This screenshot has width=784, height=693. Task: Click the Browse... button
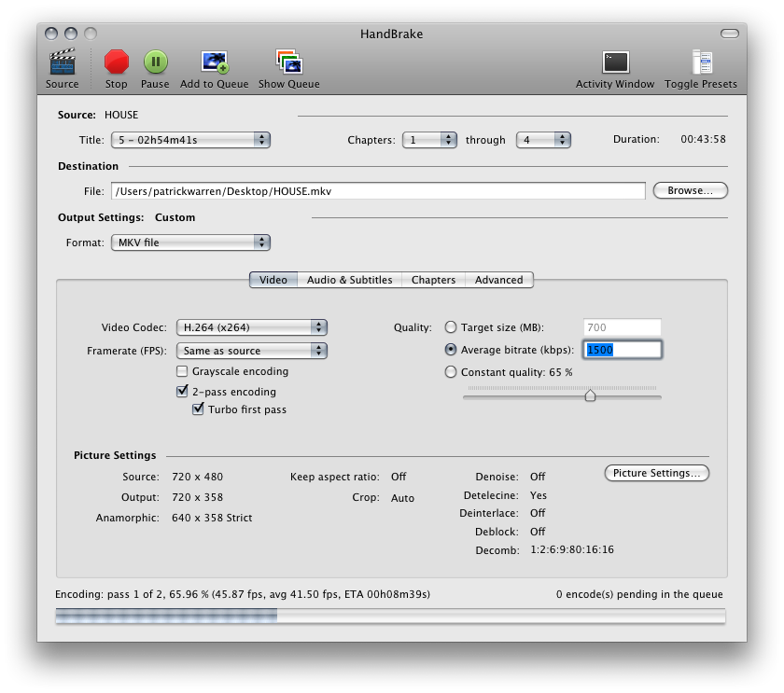click(x=691, y=190)
